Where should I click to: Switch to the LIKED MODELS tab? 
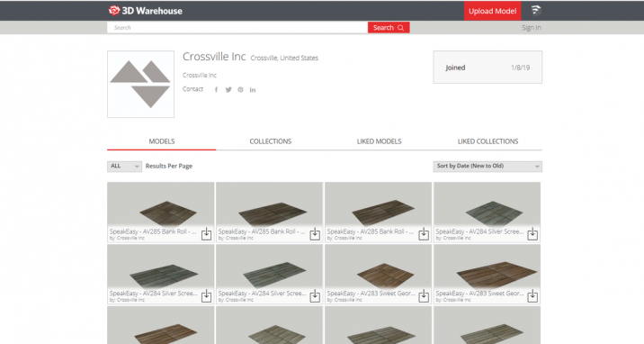(379, 141)
